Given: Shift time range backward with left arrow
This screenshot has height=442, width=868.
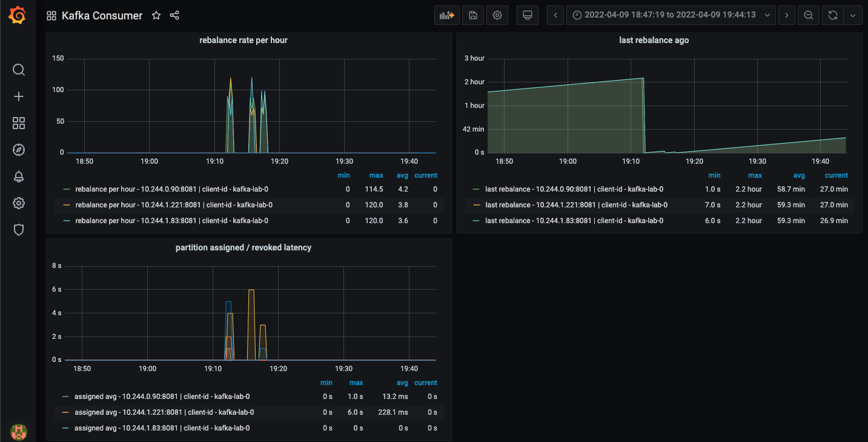Looking at the screenshot, I should 555,15.
